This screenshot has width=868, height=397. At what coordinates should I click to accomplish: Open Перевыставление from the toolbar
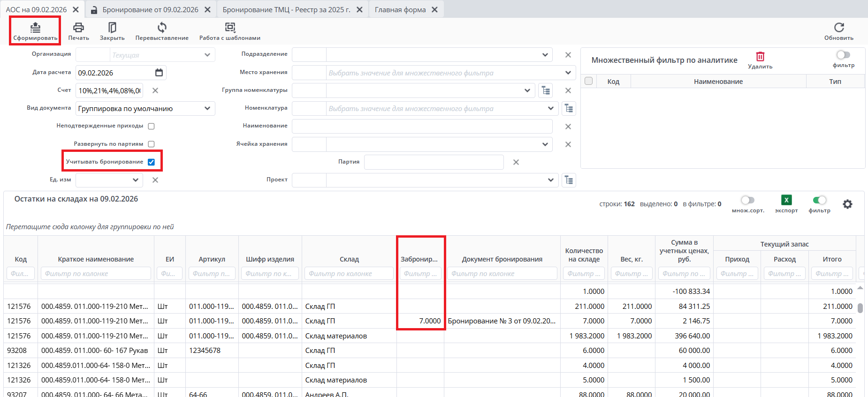(x=162, y=28)
